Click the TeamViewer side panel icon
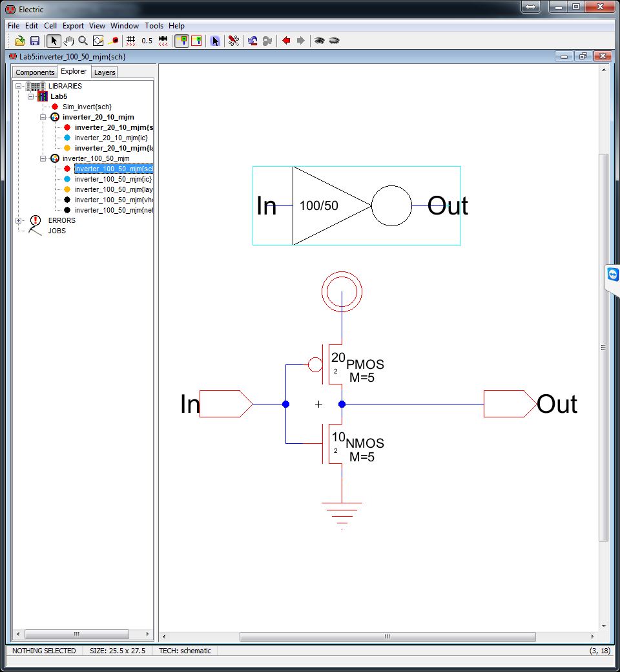Screen dimensions: 620x672 pyautogui.click(x=612, y=275)
